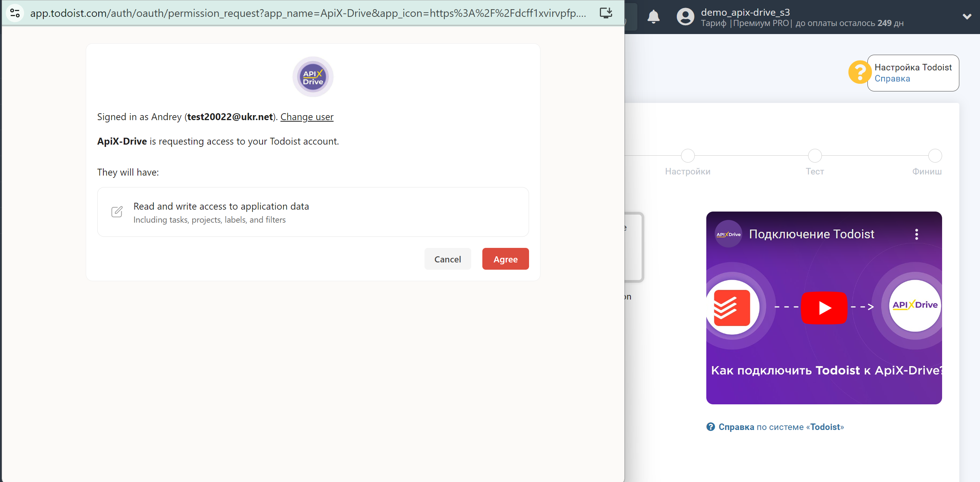Open the video options three-dot menu
This screenshot has width=980, height=482.
click(916, 234)
